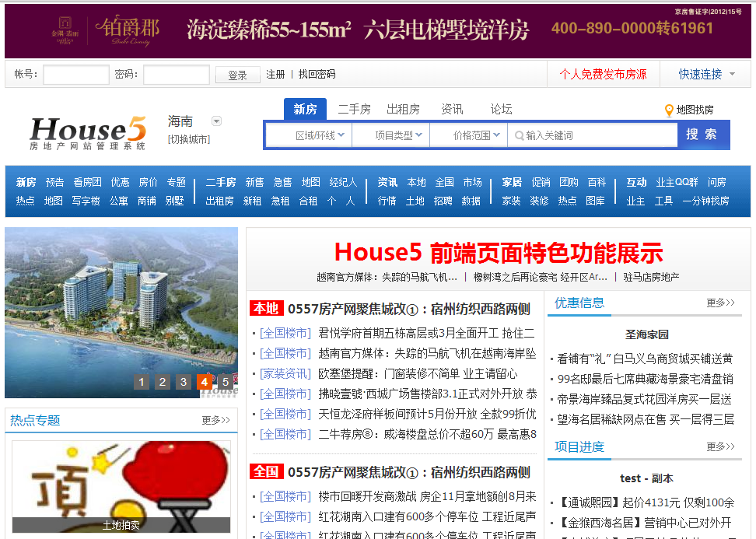Switch to the 资讯 search tab

click(x=452, y=110)
